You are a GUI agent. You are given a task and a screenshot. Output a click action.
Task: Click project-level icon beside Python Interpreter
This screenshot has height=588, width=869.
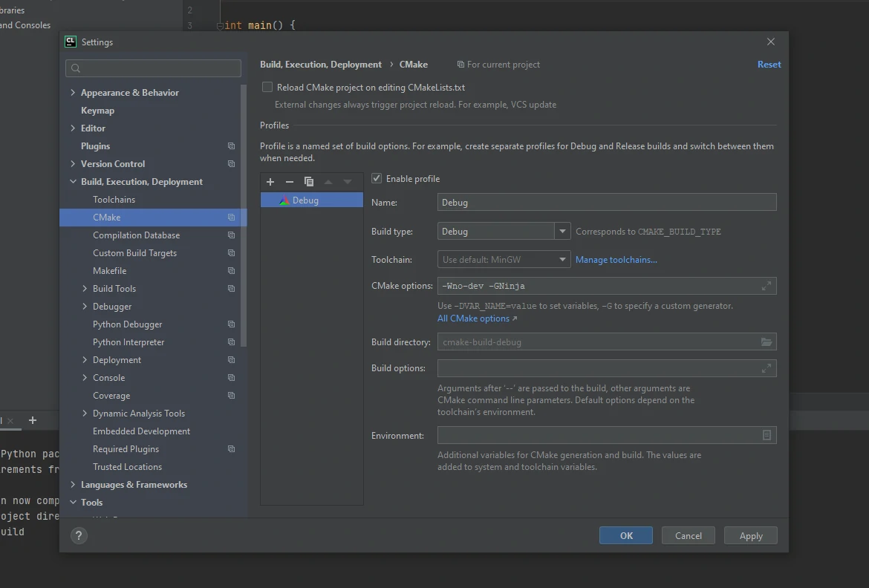[231, 342]
